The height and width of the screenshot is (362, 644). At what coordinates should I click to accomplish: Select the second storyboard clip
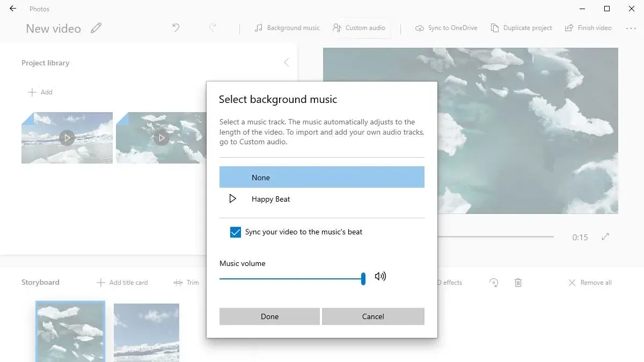pyautogui.click(x=147, y=333)
